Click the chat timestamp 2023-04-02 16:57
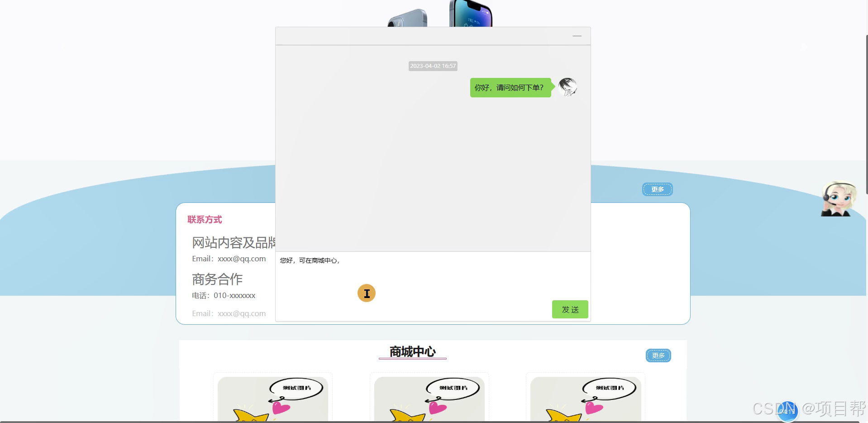Image resolution: width=868 pixels, height=423 pixels. (433, 66)
